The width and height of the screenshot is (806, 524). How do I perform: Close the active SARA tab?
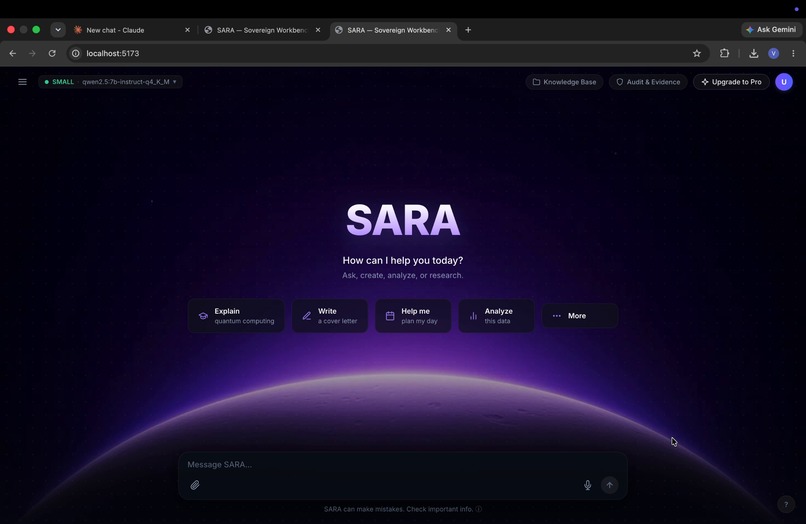pos(449,30)
